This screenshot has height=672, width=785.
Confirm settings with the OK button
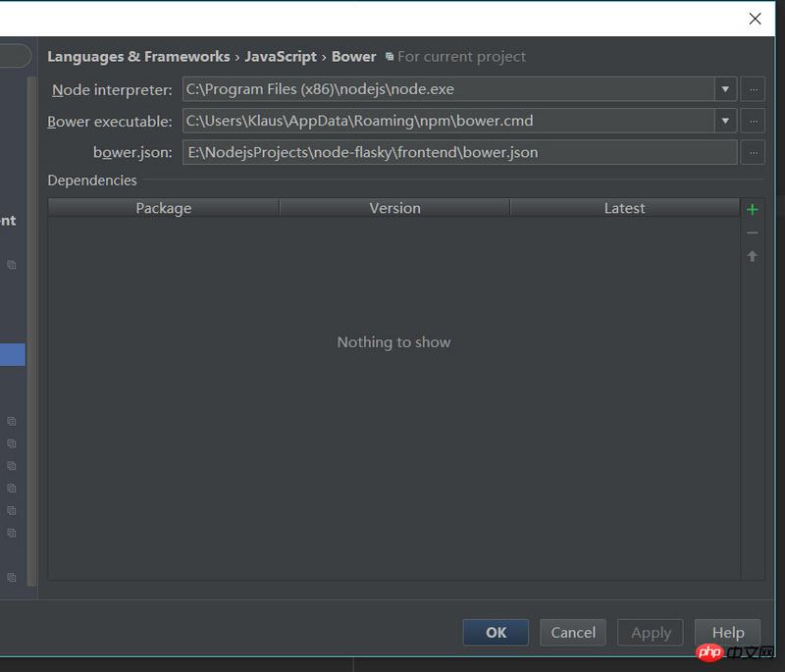[496, 633]
